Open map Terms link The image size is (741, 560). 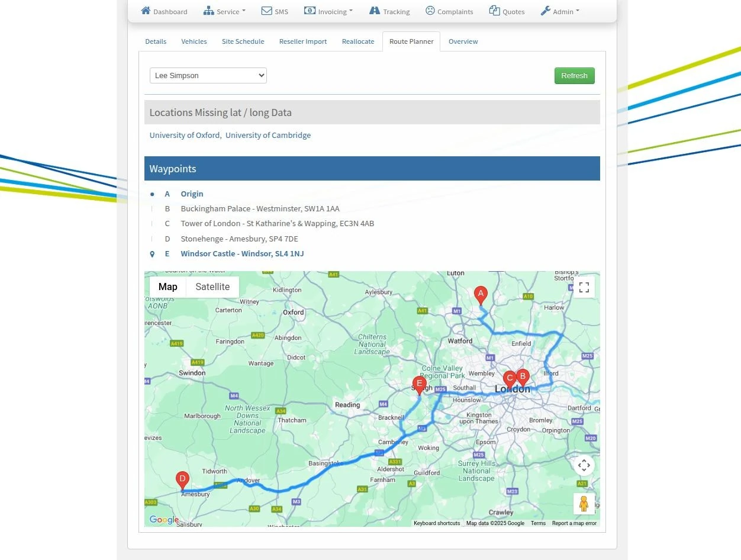538,523
